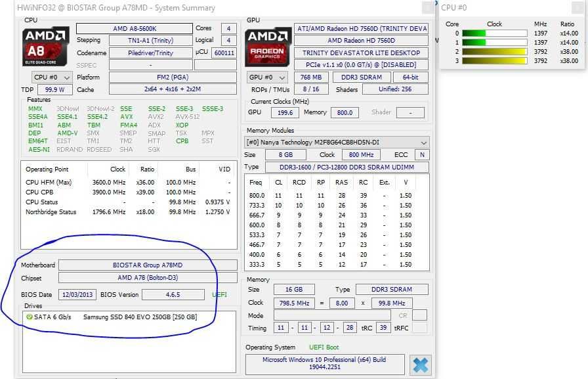The image size is (588, 379).
Task: Click the memory clock 798.5 MHz field
Action: pos(295,303)
